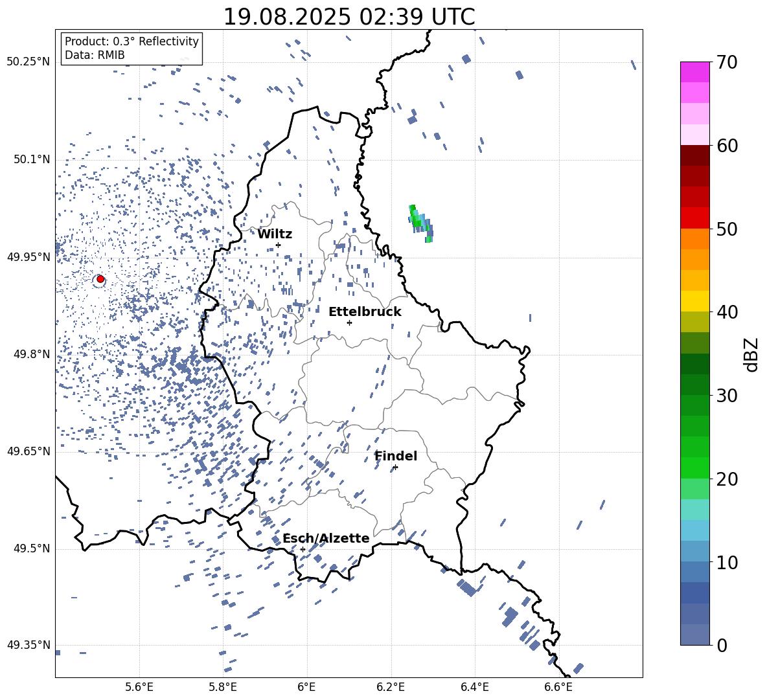Click longitude label '5.8°E'
Image resolution: width=767 pixels, height=700 pixels.
(223, 687)
